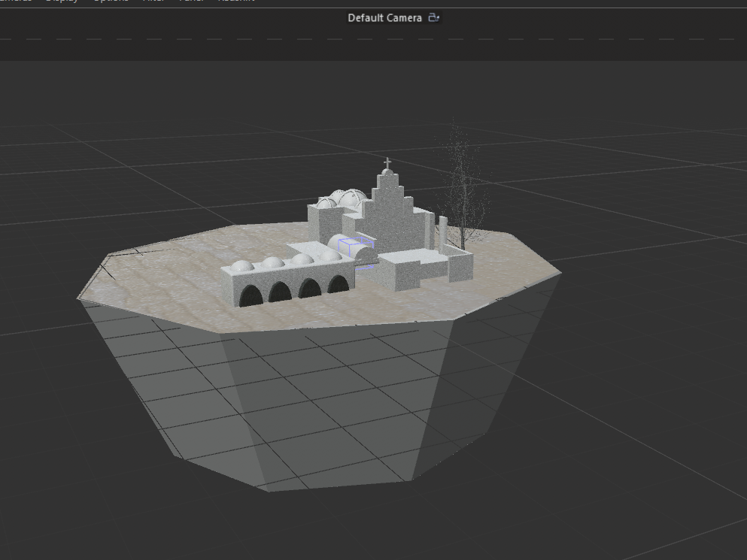Select the rightmost arch of the arcade
Viewport: 747px width, 560px height.
pyautogui.click(x=339, y=284)
